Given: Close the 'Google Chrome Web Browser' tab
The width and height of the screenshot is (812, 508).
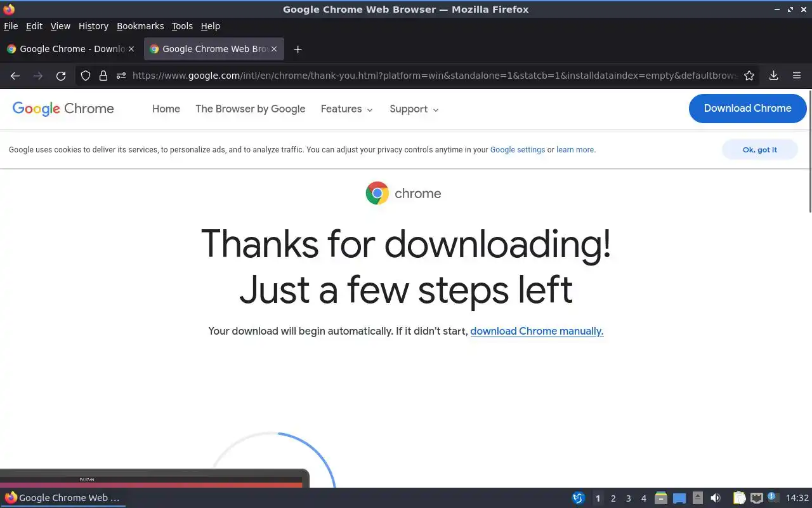Looking at the screenshot, I should point(274,49).
